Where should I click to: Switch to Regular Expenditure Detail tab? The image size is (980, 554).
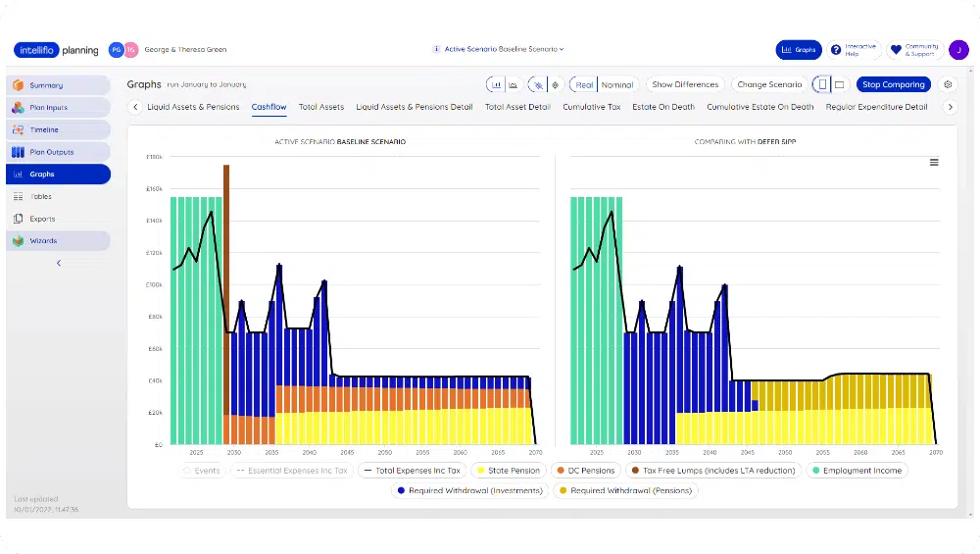tap(876, 107)
